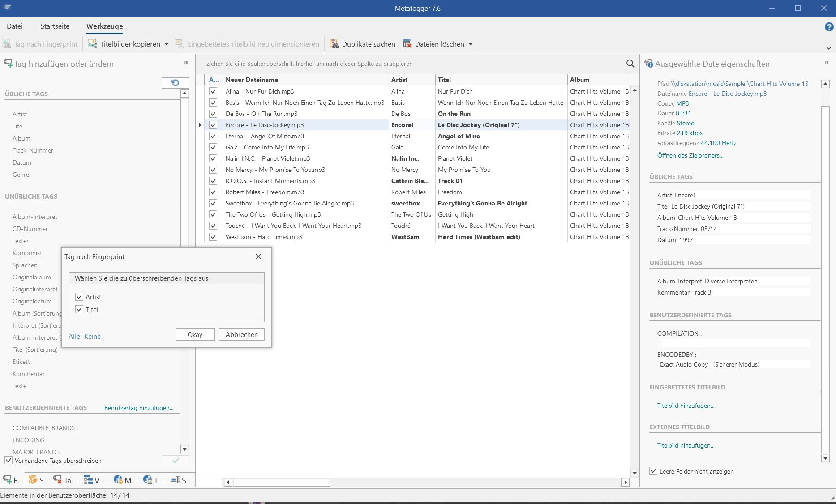Open the Dateien löschen dropdown arrow
Image resolution: width=836 pixels, height=504 pixels.
pyautogui.click(x=470, y=44)
